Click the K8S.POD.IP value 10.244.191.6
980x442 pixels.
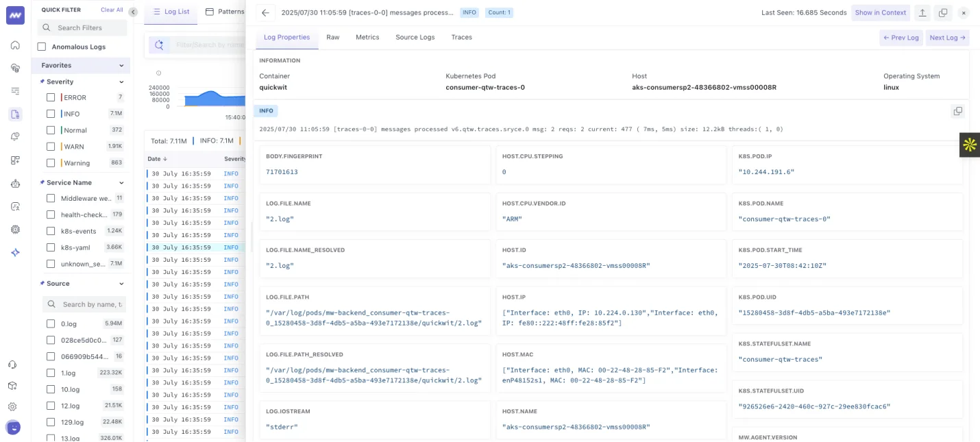point(766,172)
